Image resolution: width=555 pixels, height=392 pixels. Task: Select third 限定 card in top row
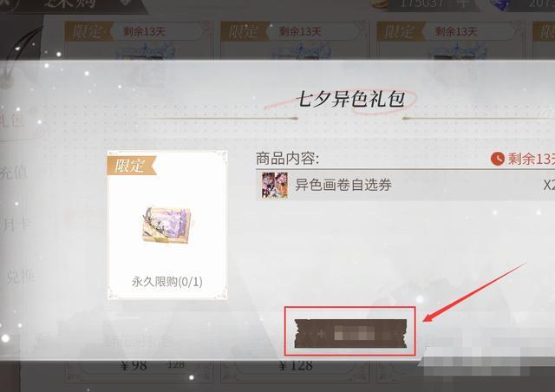[x=451, y=40]
